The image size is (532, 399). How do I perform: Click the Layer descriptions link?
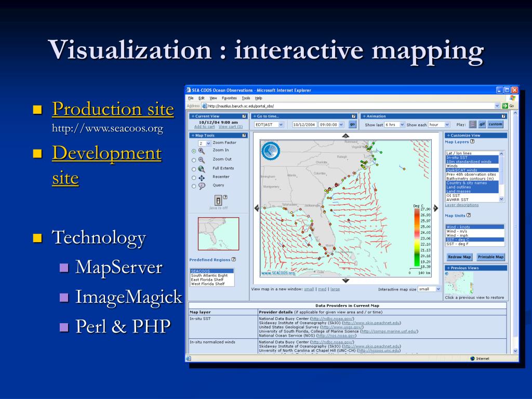[x=462, y=205]
